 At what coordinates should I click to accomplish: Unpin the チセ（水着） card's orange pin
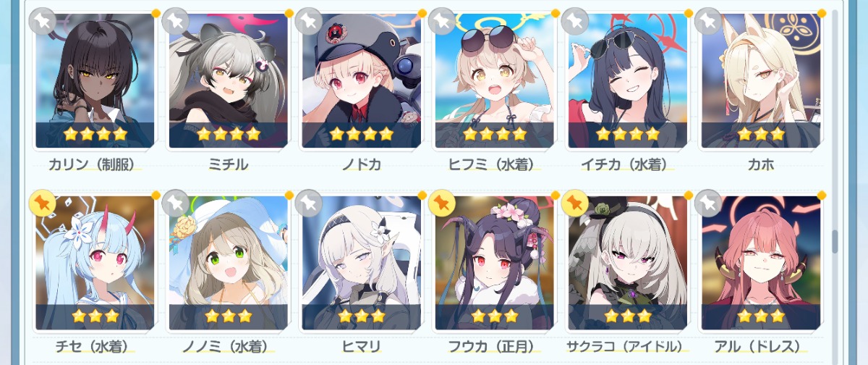click(x=43, y=204)
